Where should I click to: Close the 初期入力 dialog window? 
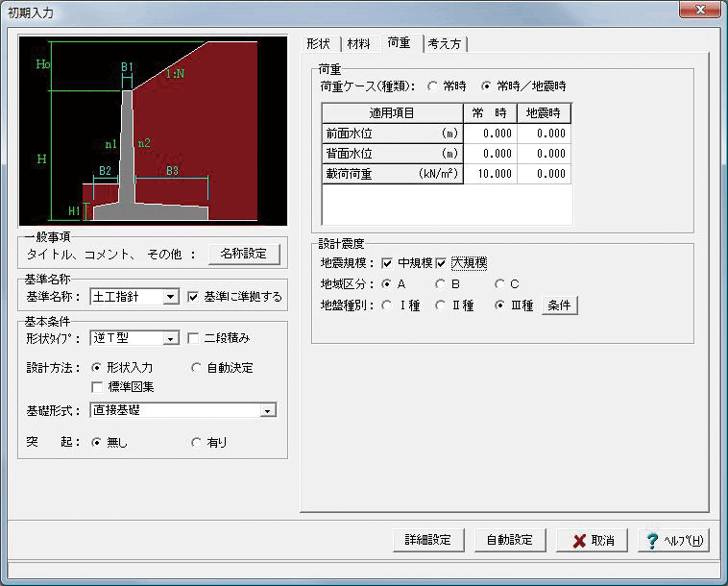(x=700, y=10)
